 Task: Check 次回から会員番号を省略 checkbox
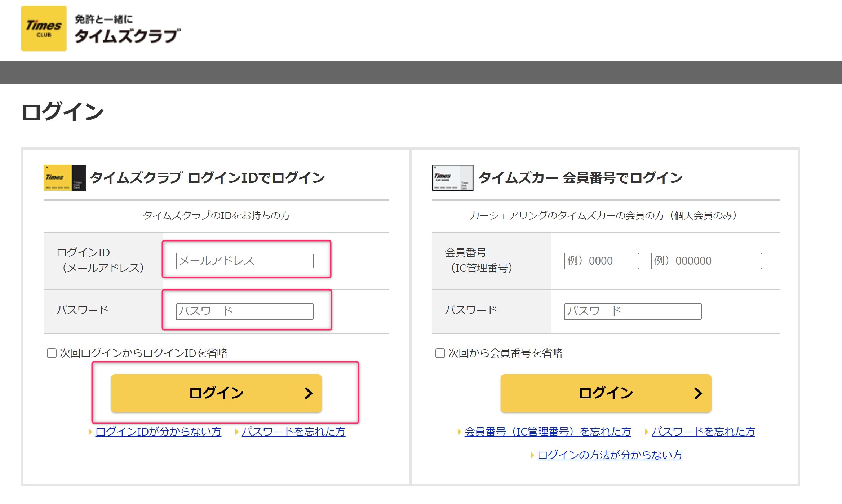pos(440,353)
